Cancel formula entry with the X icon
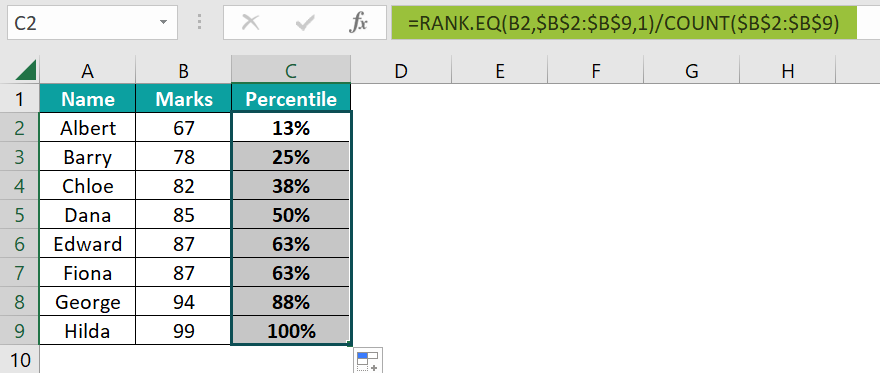 [250, 23]
